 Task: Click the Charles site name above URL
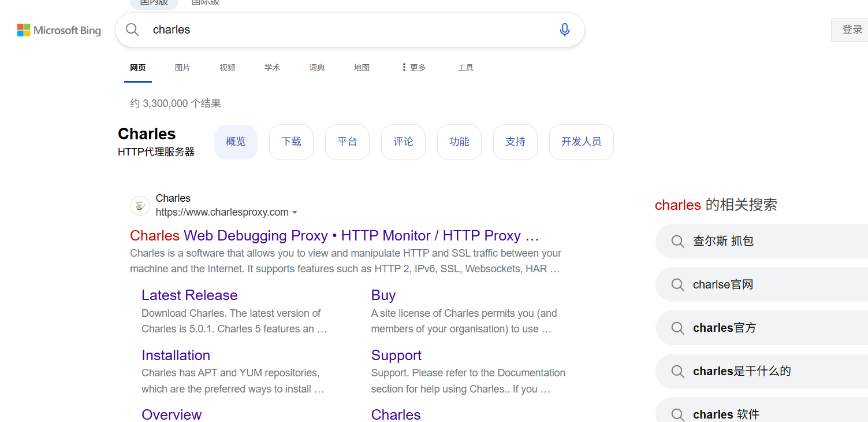(173, 198)
